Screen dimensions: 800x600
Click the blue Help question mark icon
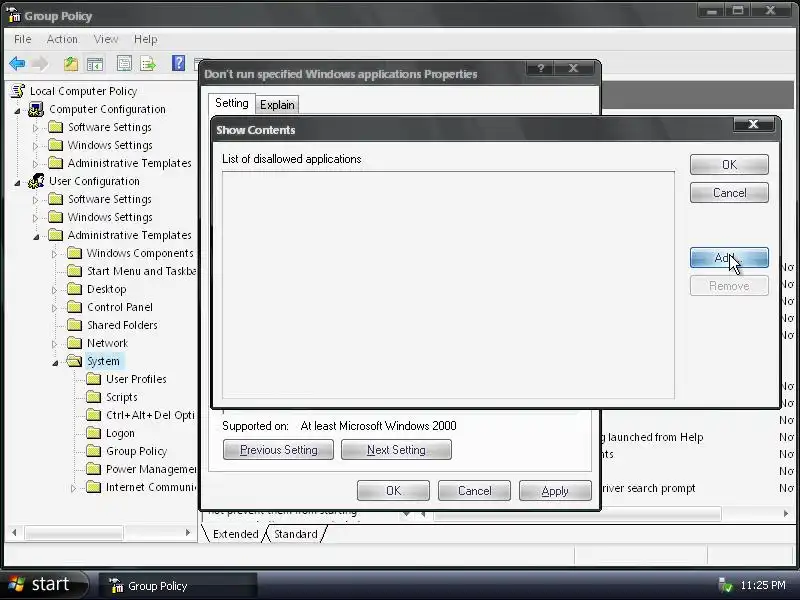(178, 63)
